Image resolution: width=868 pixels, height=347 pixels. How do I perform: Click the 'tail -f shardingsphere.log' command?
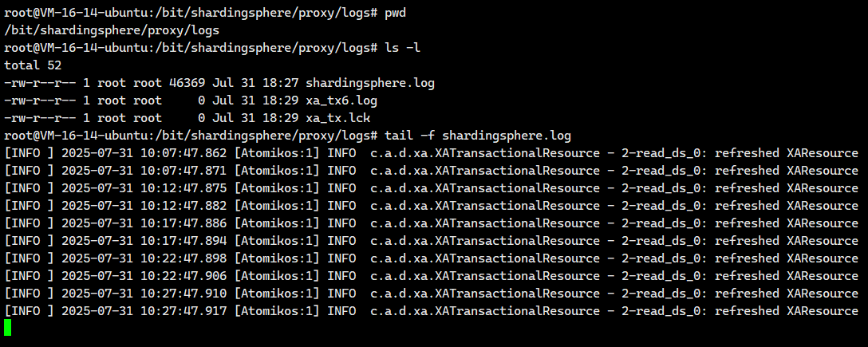478,136
